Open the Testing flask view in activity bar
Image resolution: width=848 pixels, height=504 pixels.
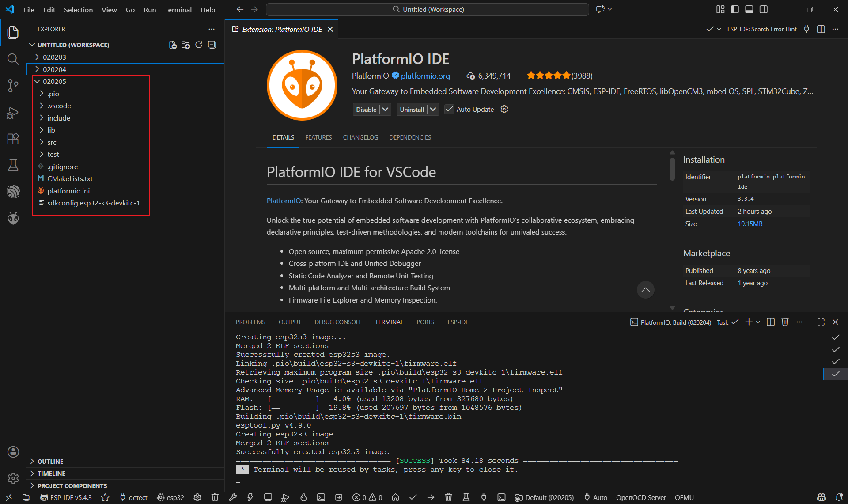point(13,165)
